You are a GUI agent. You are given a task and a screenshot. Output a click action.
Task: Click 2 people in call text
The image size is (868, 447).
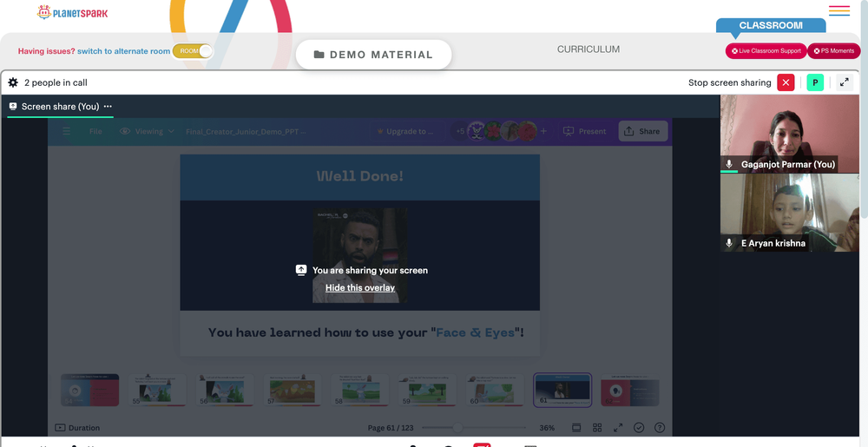click(x=56, y=82)
